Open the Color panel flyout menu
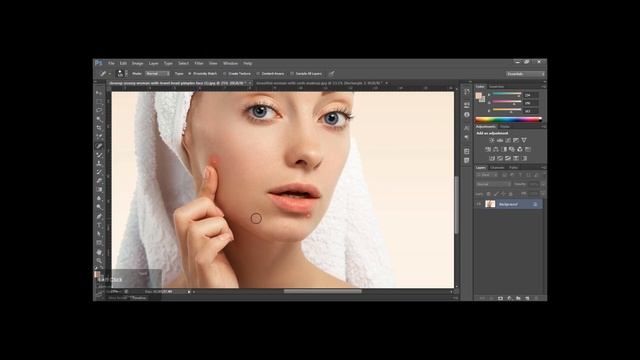This screenshot has width=640, height=360. point(544,87)
